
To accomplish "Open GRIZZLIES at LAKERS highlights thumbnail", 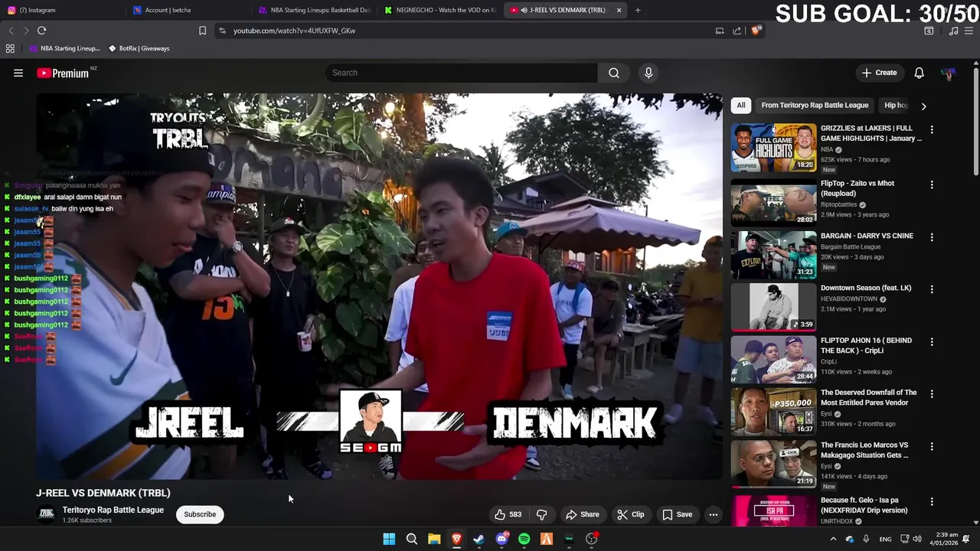I will [x=773, y=148].
